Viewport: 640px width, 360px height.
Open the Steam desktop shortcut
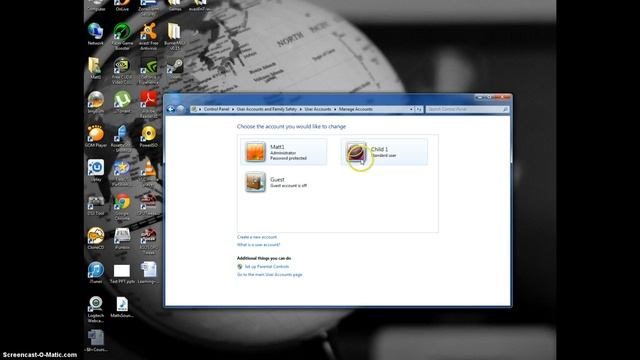click(x=175, y=68)
